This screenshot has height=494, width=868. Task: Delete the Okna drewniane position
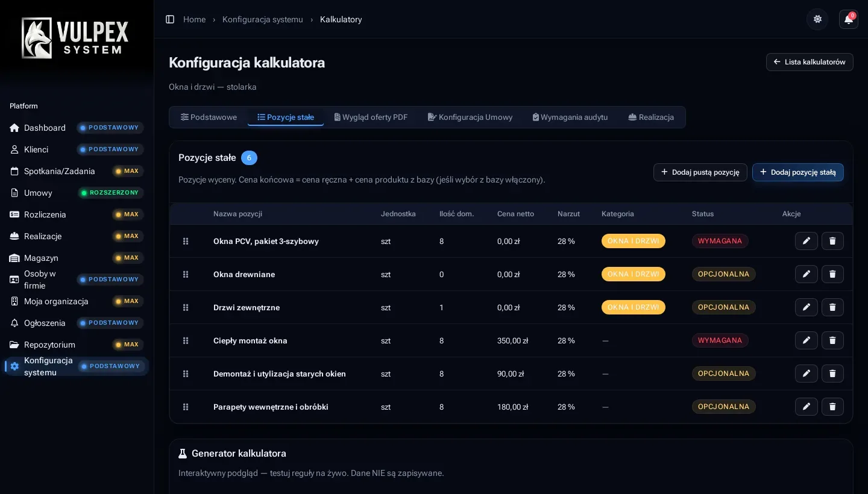832,274
